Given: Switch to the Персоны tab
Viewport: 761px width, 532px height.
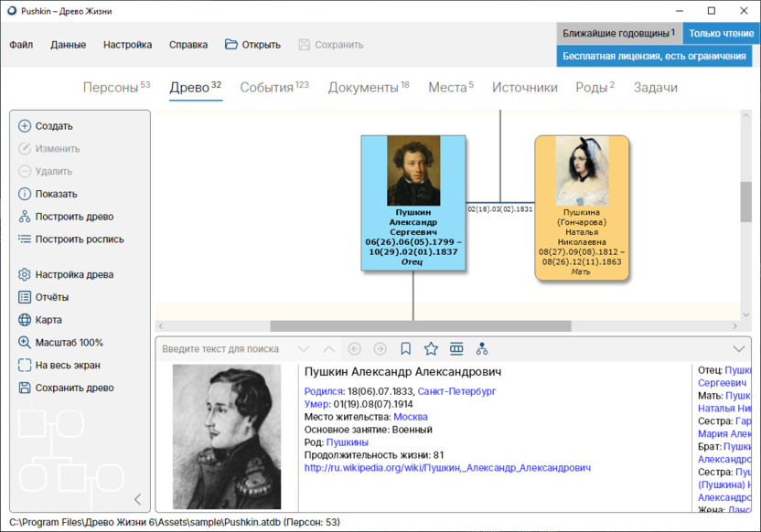Looking at the screenshot, I should pyautogui.click(x=116, y=87).
